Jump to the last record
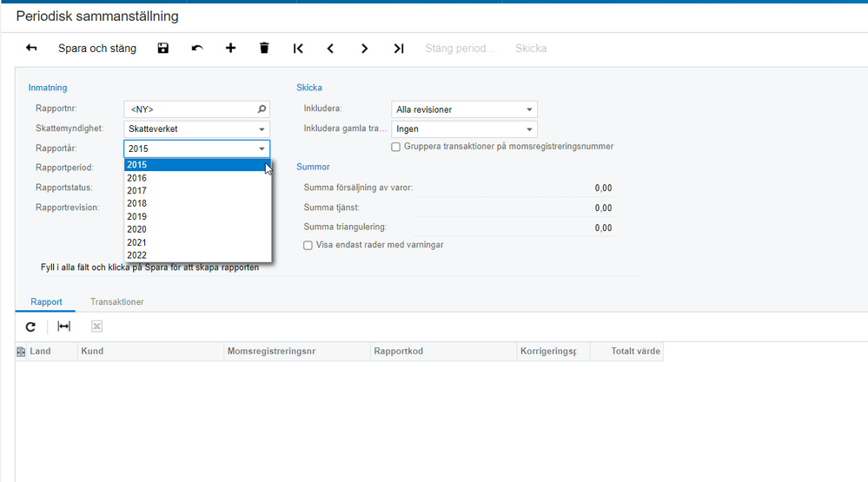This screenshot has height=482, width=868. 399,49
